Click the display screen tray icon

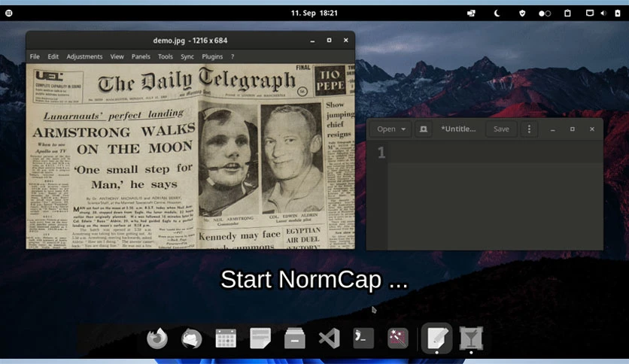pos(590,14)
